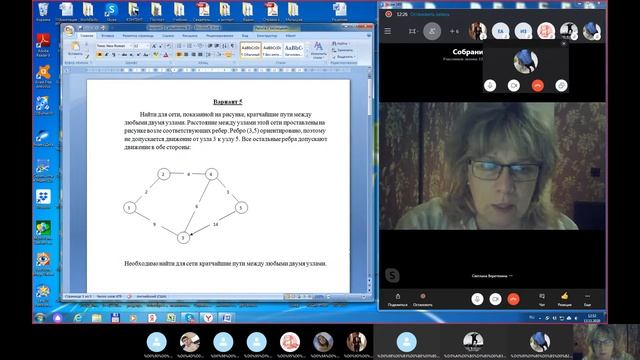Click the Paste (Вставить) button in Word

point(75,49)
